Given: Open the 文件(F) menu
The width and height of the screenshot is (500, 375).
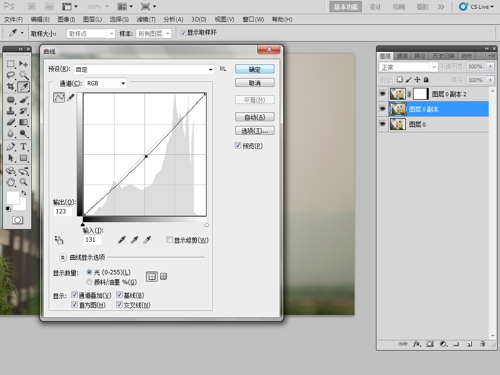Looking at the screenshot, I should (13, 19).
